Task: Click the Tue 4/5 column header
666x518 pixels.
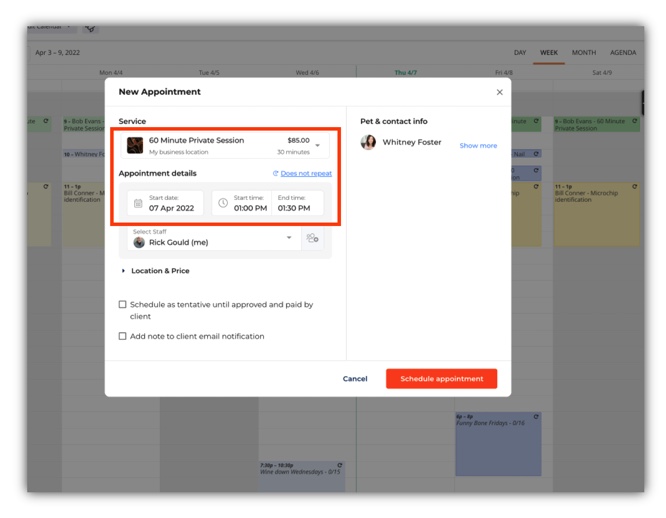Action: click(x=209, y=73)
